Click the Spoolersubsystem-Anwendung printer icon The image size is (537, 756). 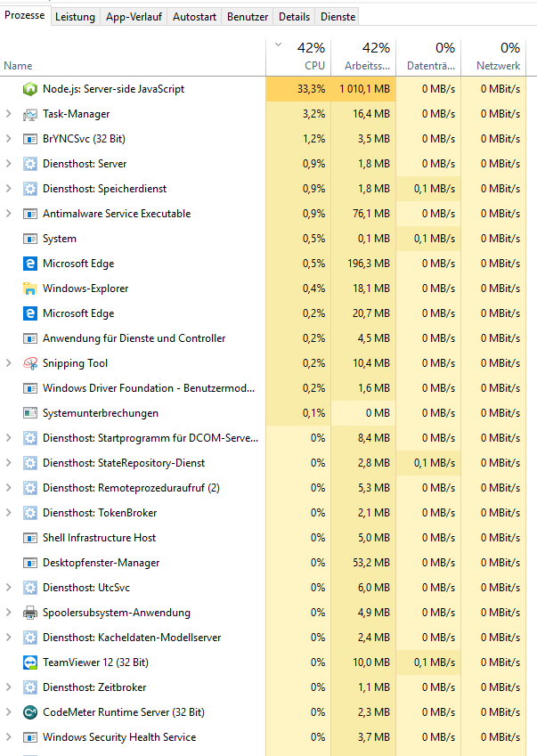pyautogui.click(x=30, y=613)
